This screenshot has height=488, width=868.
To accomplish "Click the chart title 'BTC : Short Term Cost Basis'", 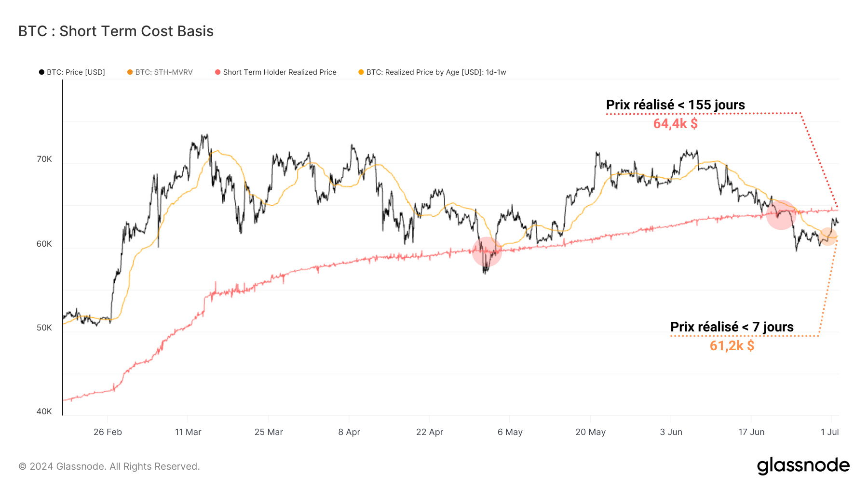I will coord(116,31).
